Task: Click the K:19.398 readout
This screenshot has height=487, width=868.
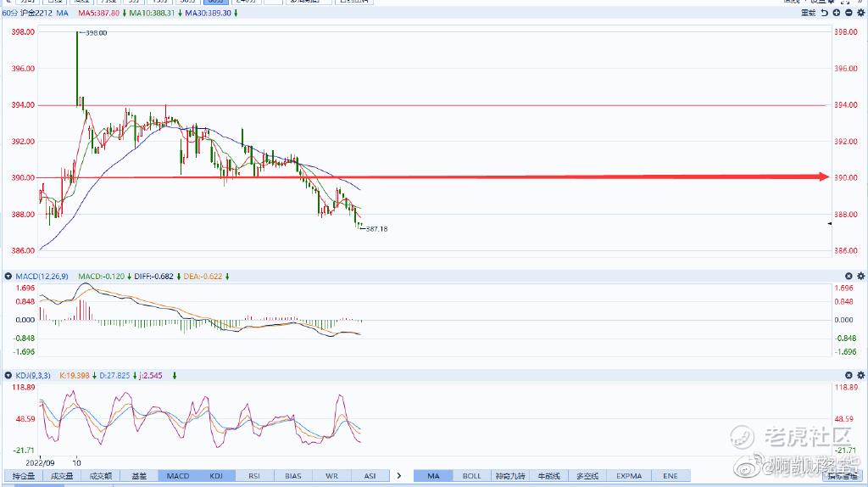Action: 75,375
